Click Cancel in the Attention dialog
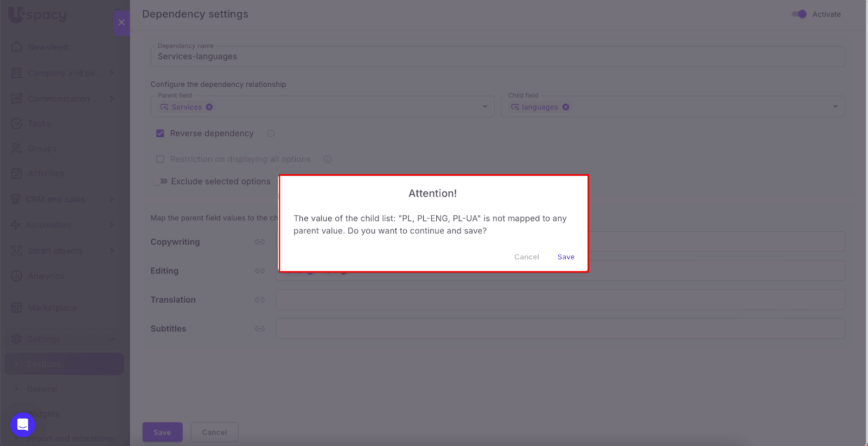 click(x=526, y=257)
